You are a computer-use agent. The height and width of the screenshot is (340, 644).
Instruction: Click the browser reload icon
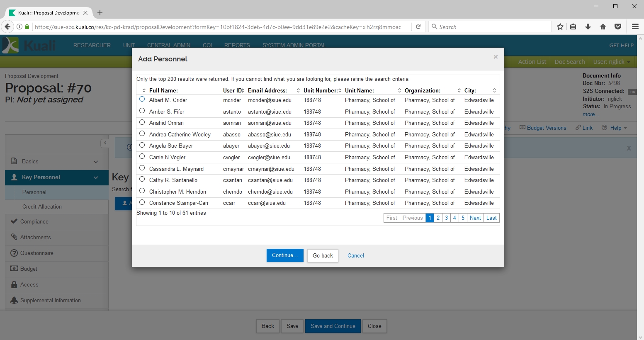click(x=418, y=27)
